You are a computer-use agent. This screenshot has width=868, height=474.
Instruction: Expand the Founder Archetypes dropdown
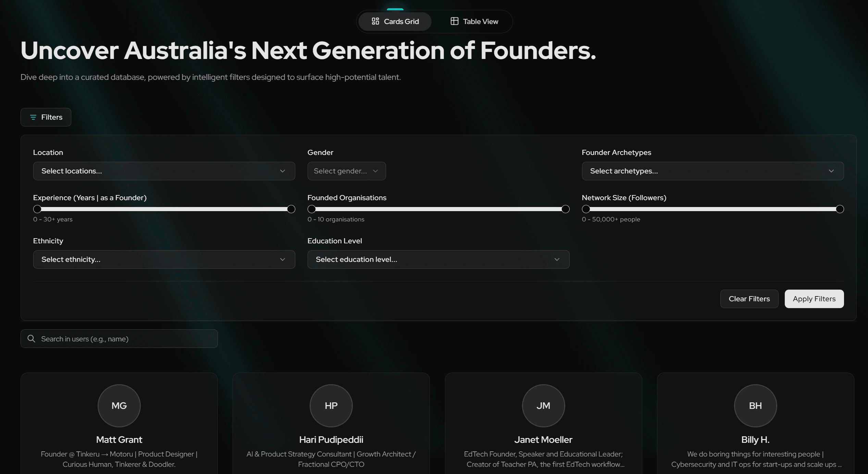pos(712,171)
